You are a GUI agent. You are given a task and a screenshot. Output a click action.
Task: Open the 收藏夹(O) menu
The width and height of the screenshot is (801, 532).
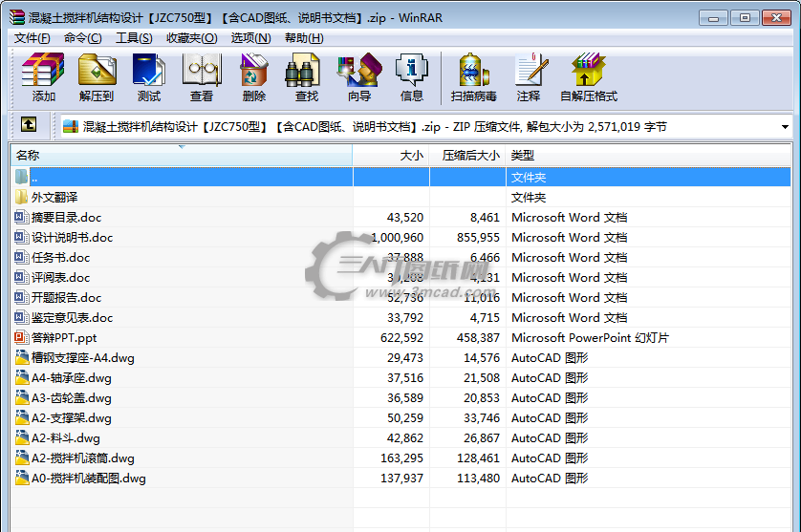click(x=191, y=38)
